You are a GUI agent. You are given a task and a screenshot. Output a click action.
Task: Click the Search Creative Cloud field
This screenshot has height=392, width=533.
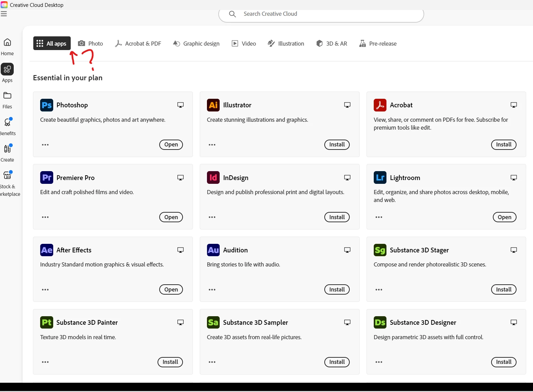point(321,14)
